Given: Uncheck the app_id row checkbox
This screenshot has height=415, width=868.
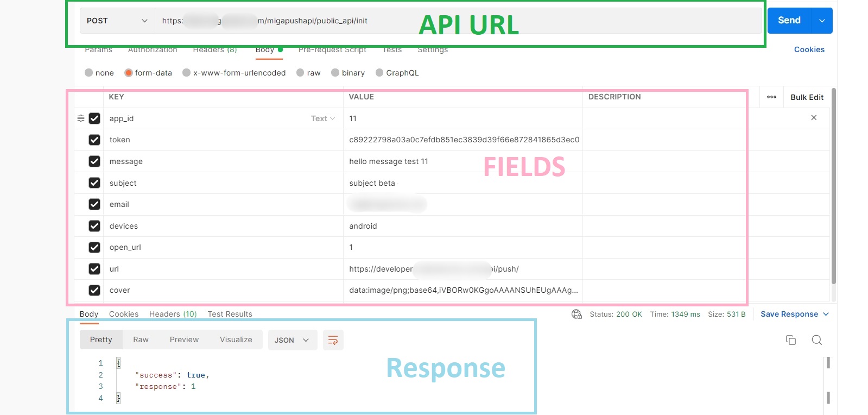Looking at the screenshot, I should click(94, 118).
